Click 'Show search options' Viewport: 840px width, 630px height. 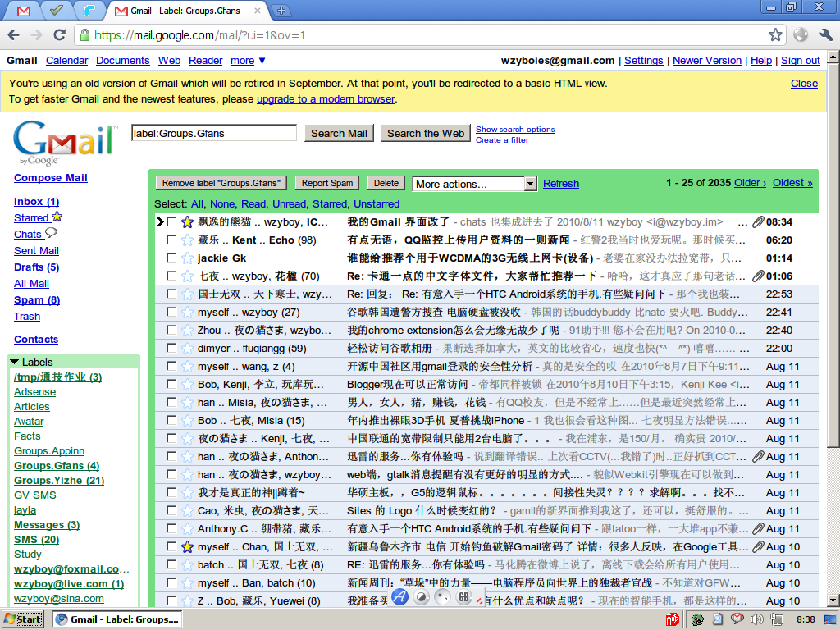pos(515,129)
